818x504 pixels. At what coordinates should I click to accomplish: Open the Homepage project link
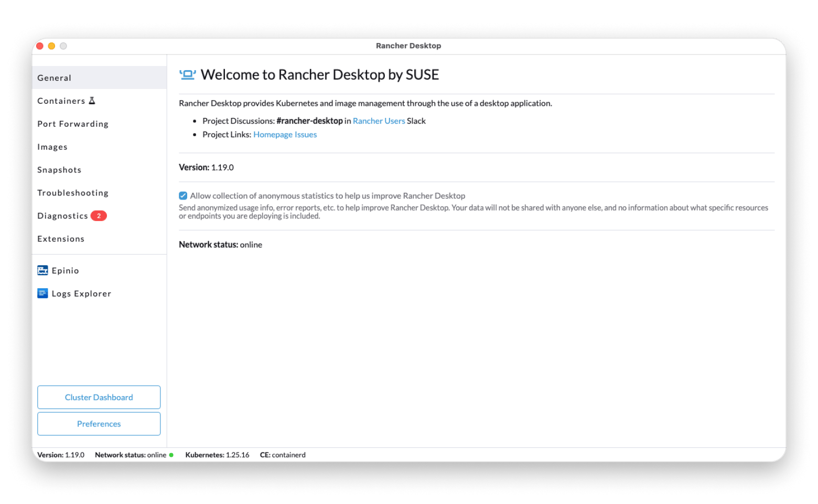[273, 135]
